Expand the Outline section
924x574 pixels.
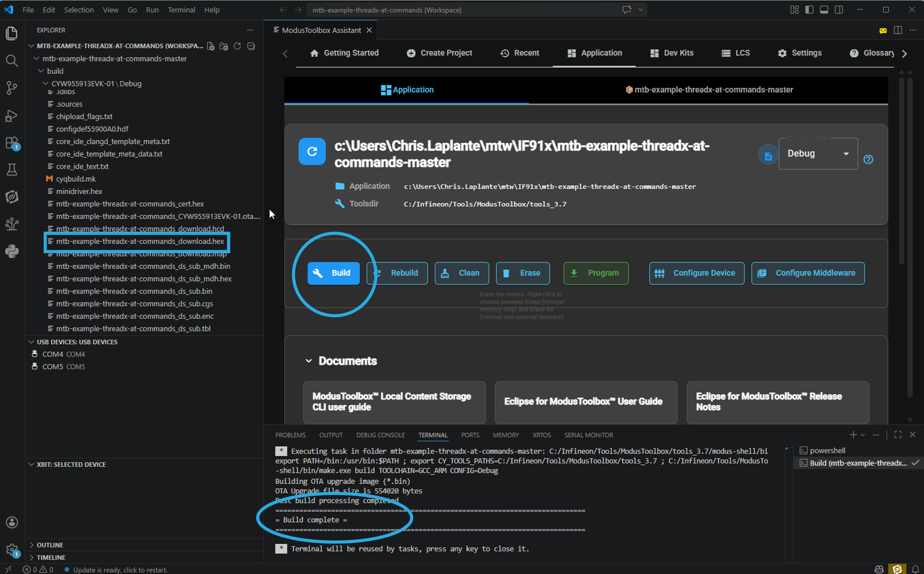tap(32, 545)
